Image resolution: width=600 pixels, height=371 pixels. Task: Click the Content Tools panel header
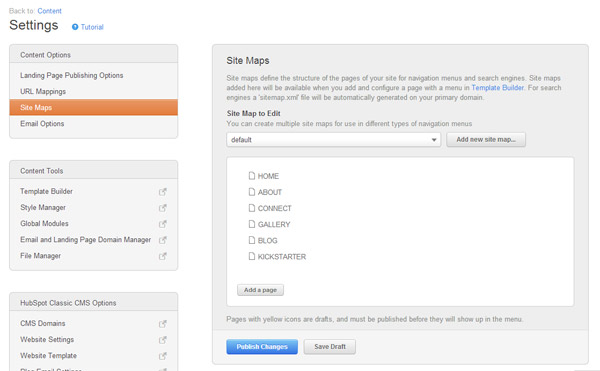[93, 170]
